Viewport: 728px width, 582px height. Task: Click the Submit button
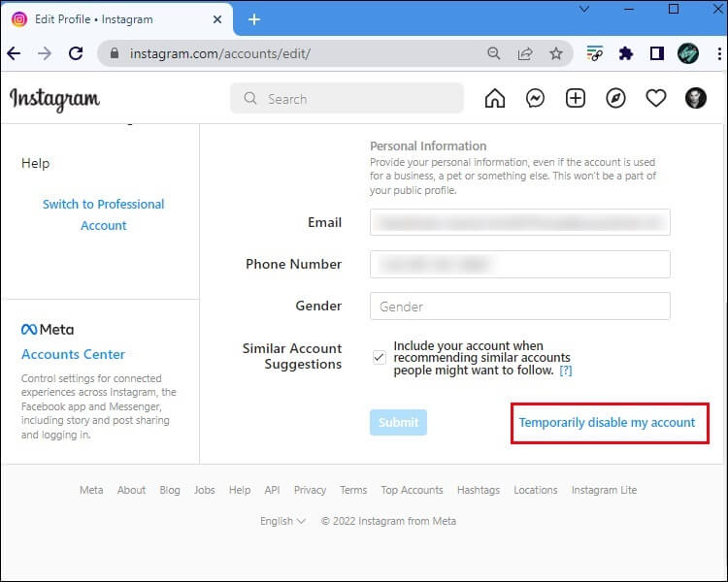pos(398,422)
